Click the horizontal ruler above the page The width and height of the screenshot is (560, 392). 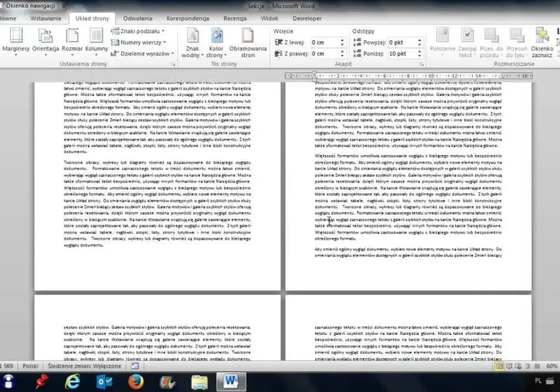point(409,76)
